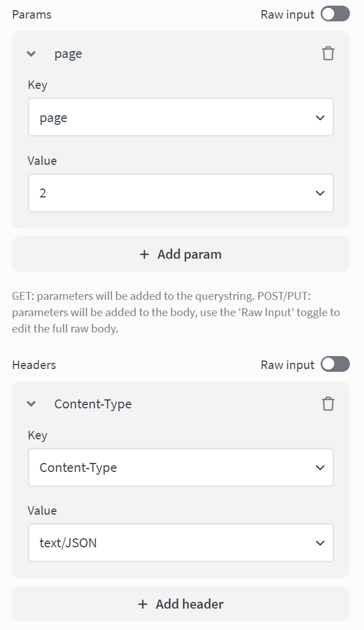Delete the page parameter using trash icon
364x630 pixels.
328,53
